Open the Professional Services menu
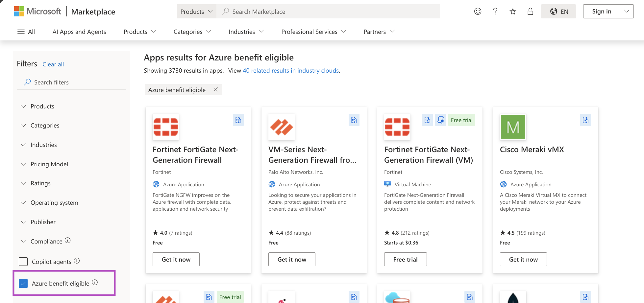The width and height of the screenshot is (644, 303). [313, 32]
